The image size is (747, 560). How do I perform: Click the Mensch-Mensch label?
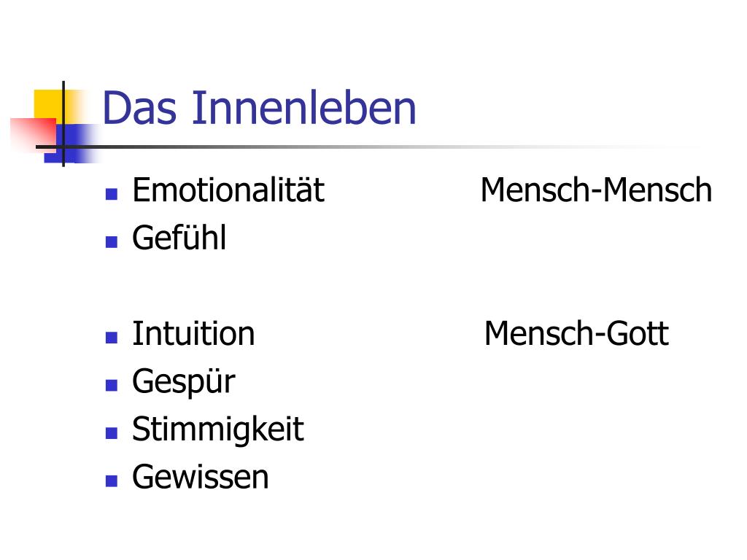click(596, 190)
